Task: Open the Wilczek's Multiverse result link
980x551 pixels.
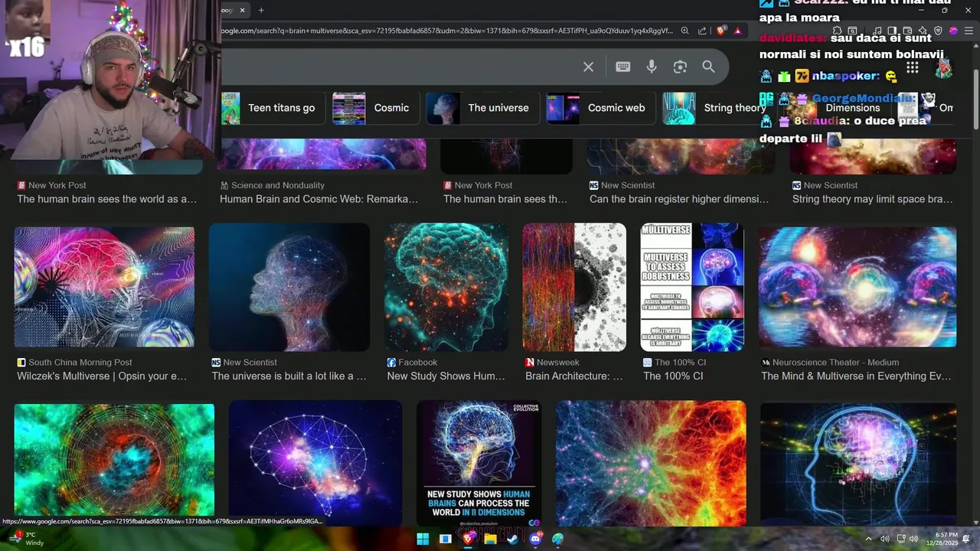Action: pyautogui.click(x=102, y=377)
